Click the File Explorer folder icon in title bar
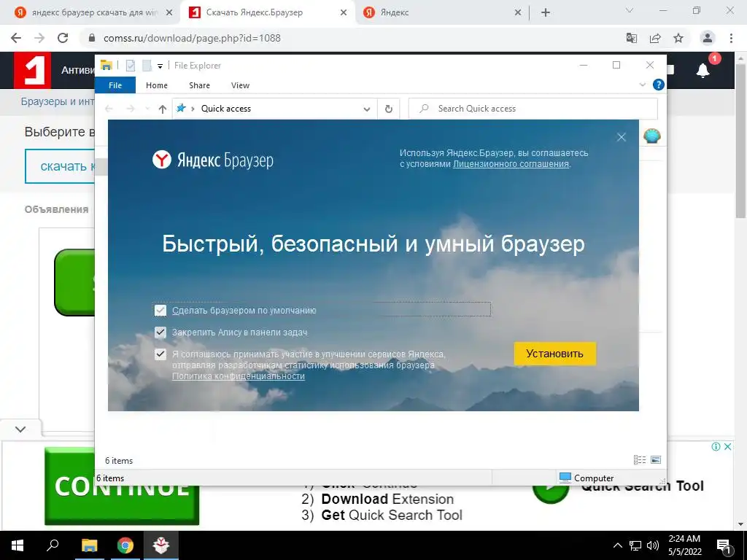 point(107,65)
